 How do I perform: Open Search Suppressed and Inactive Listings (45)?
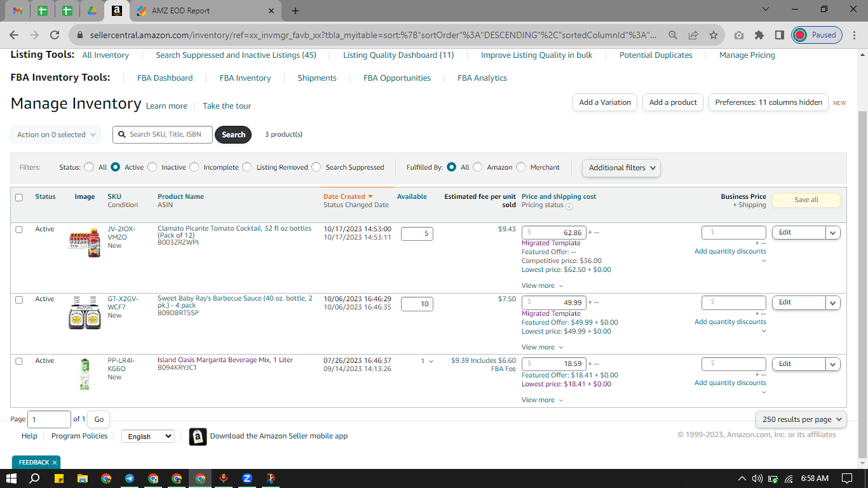pos(236,55)
